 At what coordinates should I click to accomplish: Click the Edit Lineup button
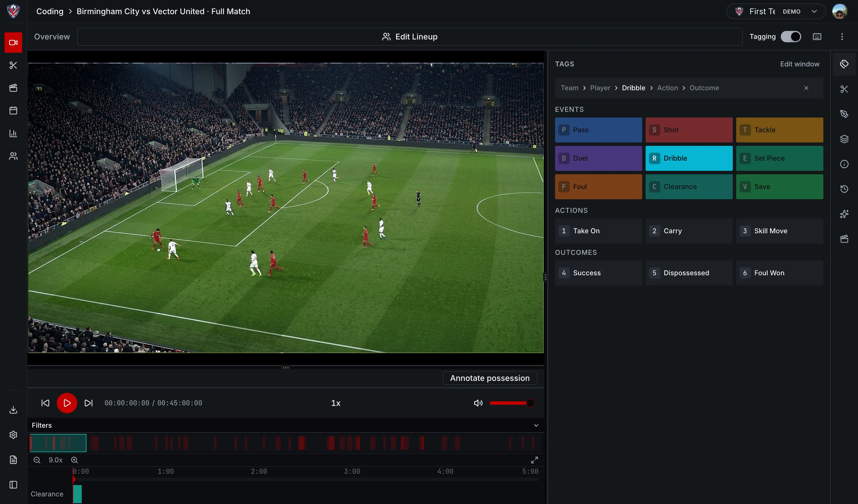[x=410, y=37]
